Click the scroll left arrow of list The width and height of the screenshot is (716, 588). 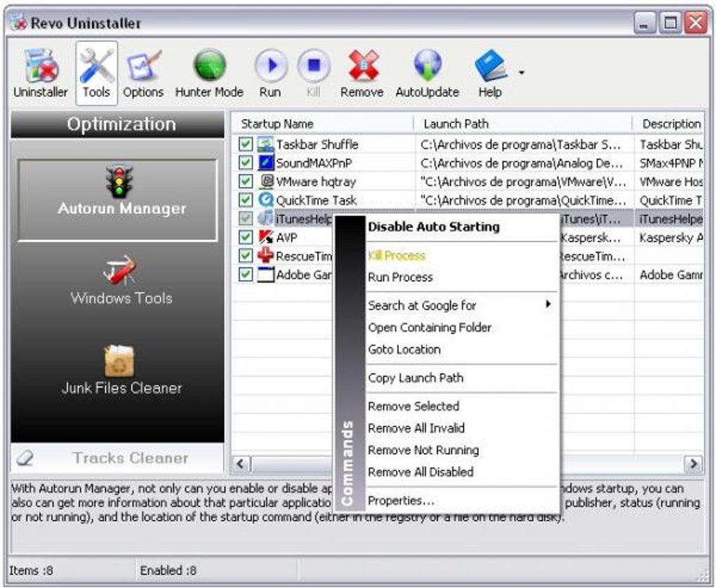coord(241,464)
